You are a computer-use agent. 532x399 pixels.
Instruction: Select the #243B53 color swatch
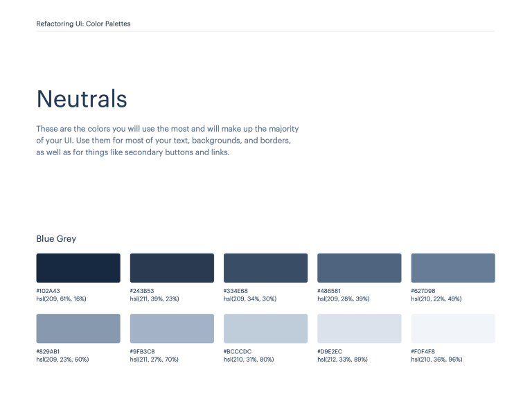click(x=172, y=268)
